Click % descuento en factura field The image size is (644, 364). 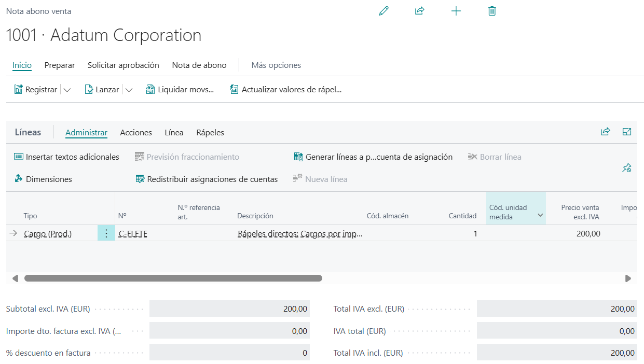[x=229, y=353]
